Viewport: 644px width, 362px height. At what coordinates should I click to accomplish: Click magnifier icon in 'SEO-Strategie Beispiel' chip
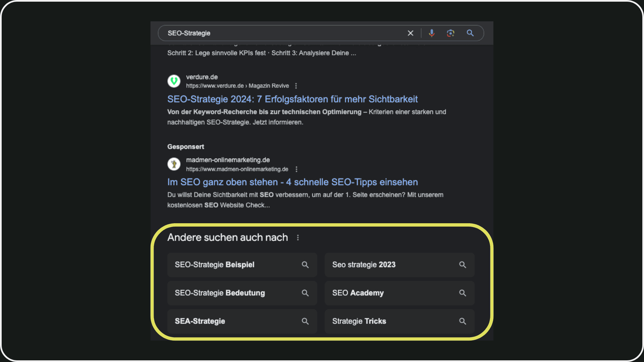point(305,265)
